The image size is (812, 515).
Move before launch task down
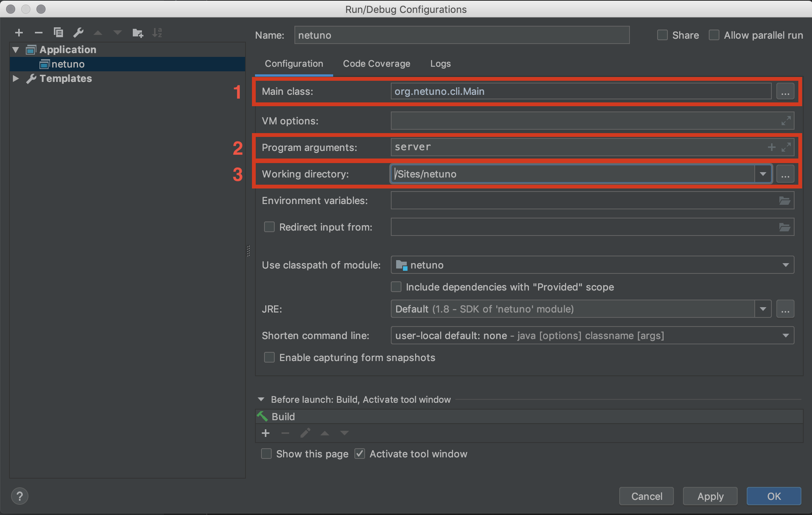coord(345,433)
